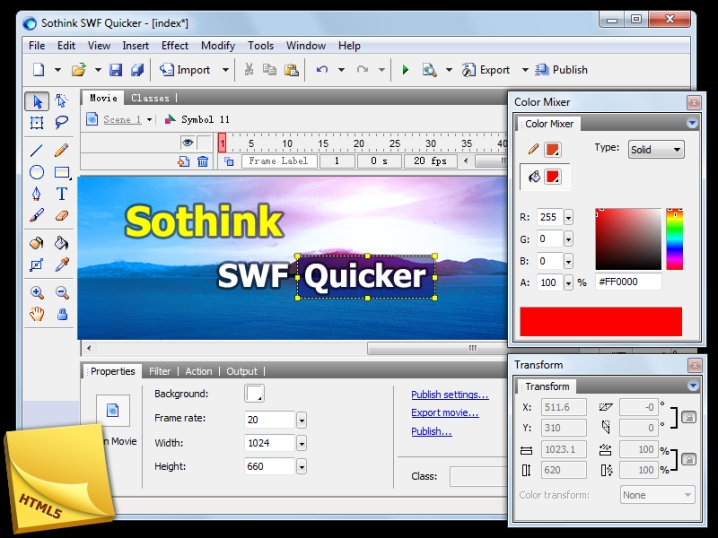Activate the Eyedropper tool
Viewport: 718px width, 538px height.
click(x=61, y=265)
